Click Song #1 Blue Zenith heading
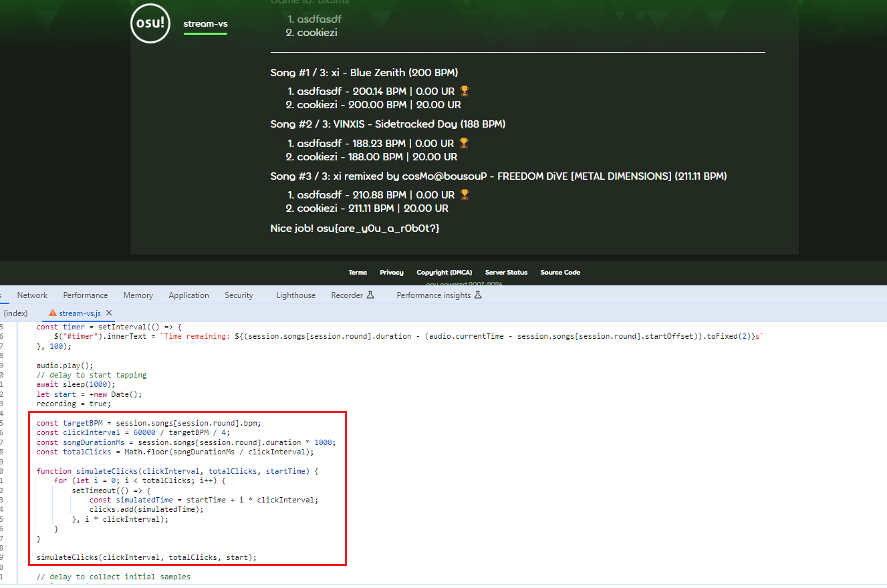Image resolution: width=887 pixels, height=588 pixels. click(364, 73)
